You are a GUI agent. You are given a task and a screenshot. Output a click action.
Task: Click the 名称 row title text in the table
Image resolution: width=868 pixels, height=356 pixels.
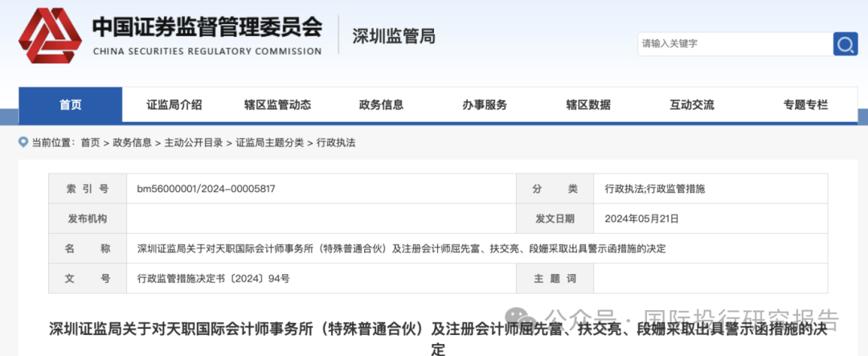point(401,248)
